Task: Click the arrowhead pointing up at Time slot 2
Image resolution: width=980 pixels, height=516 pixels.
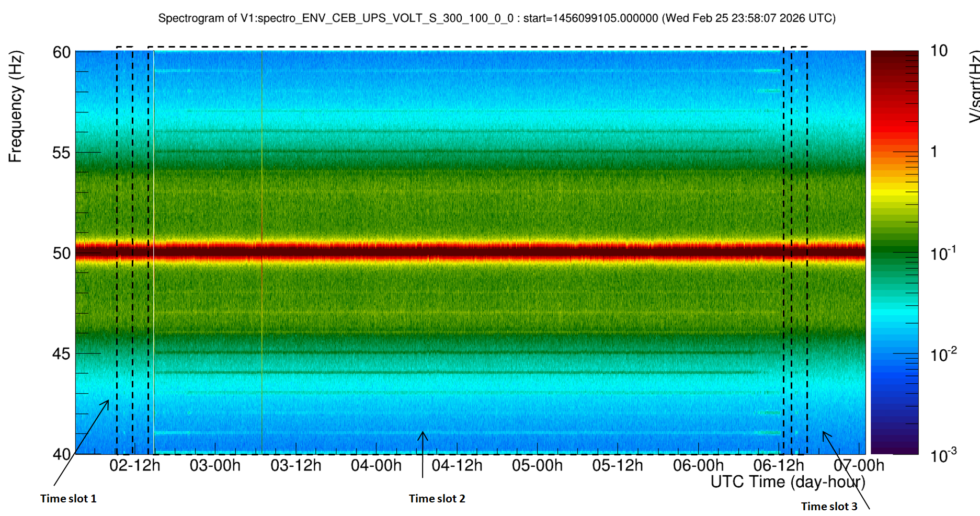Action: [x=423, y=435]
